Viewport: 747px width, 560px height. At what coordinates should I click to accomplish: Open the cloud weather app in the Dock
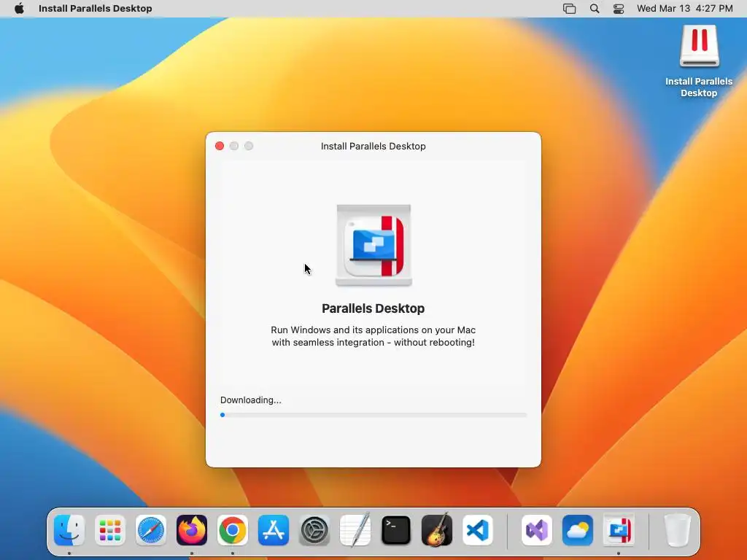(578, 530)
